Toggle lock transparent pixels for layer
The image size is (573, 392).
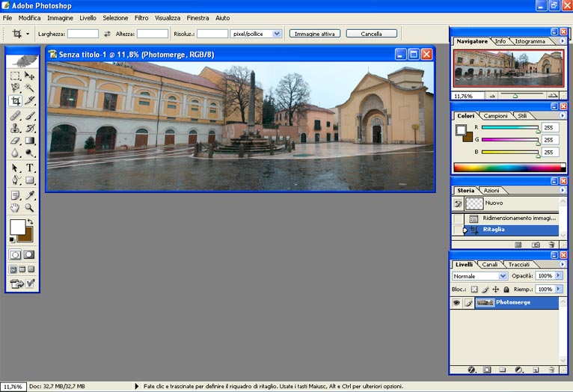click(x=474, y=289)
